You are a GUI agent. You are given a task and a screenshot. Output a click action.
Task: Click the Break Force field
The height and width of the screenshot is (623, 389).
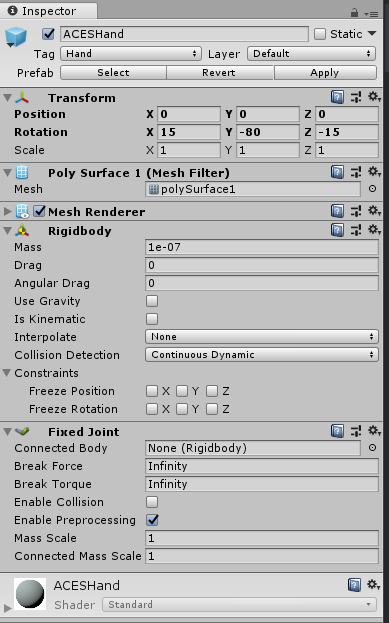click(x=262, y=466)
